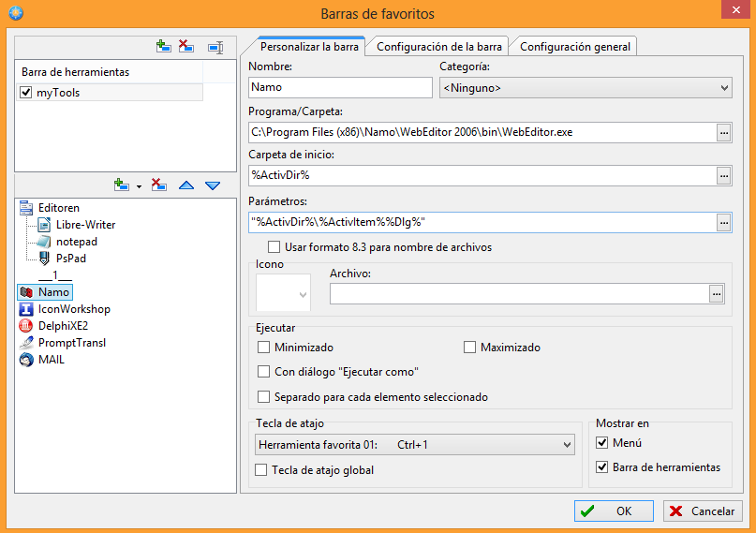Screen dimensions: 756x533
Task: Toggle the myTools toolbar checkbox
Action: tap(25, 92)
